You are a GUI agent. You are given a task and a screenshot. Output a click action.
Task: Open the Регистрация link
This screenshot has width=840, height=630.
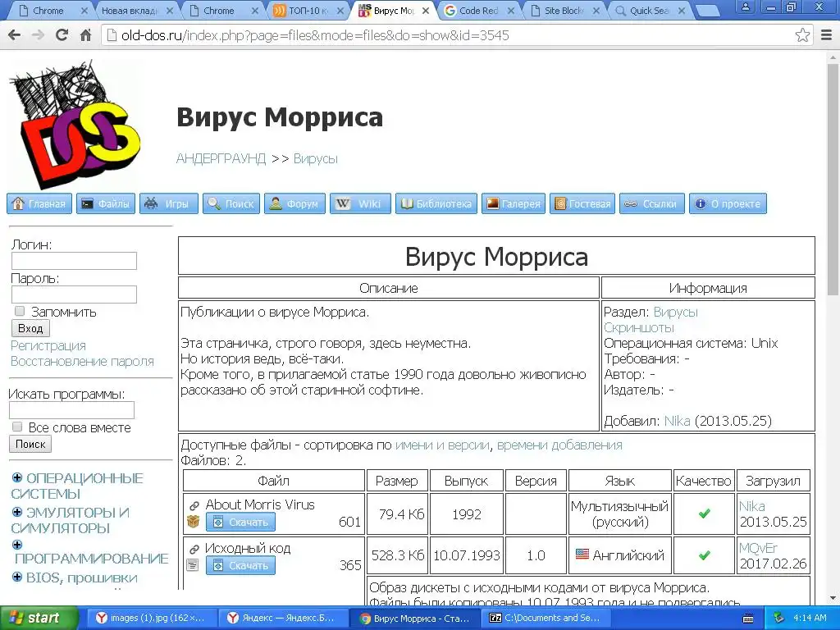pos(48,345)
